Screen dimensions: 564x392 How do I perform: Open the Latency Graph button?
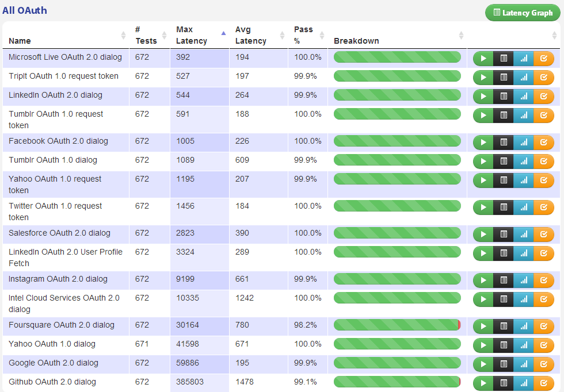pyautogui.click(x=523, y=13)
